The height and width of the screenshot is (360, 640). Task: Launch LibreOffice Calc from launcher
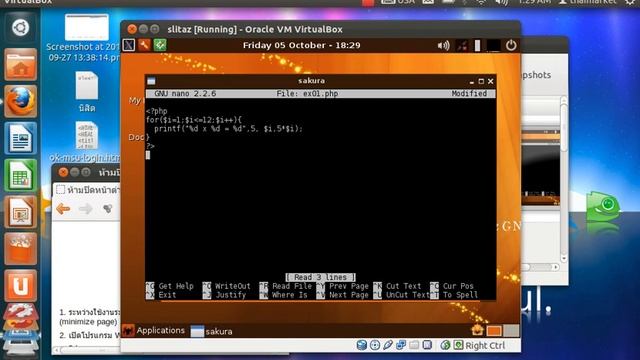pyautogui.click(x=20, y=175)
